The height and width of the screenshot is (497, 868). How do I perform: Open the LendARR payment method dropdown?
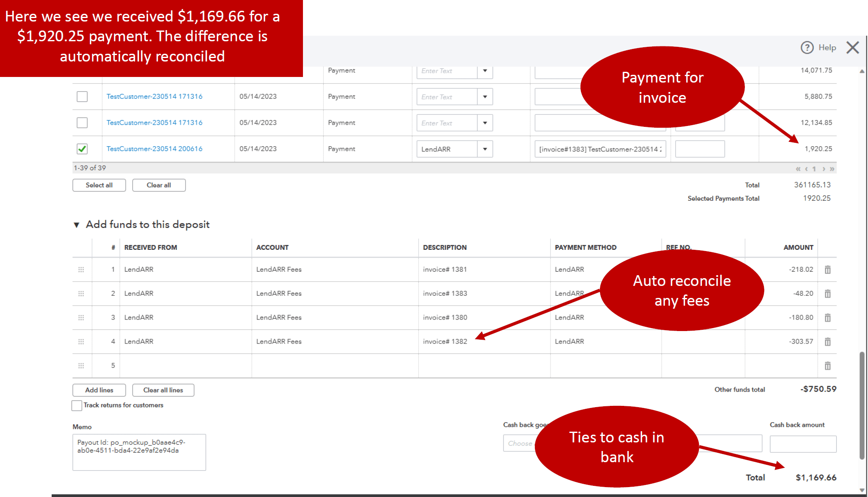pyautogui.click(x=485, y=149)
